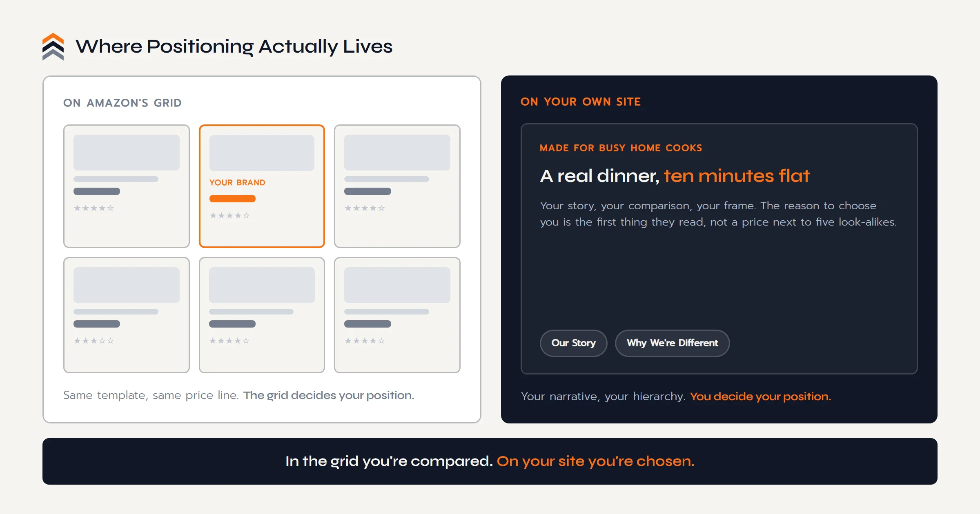Click 'Same template, same price line.' caption

151,395
